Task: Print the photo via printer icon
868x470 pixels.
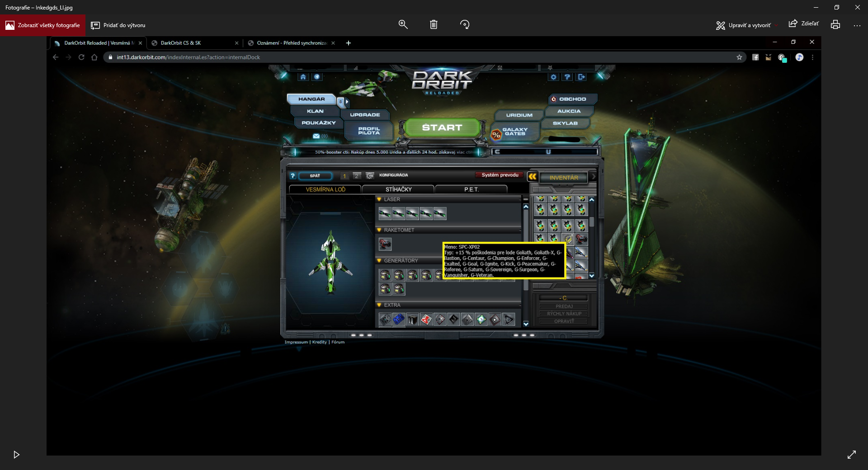Action: pos(835,25)
